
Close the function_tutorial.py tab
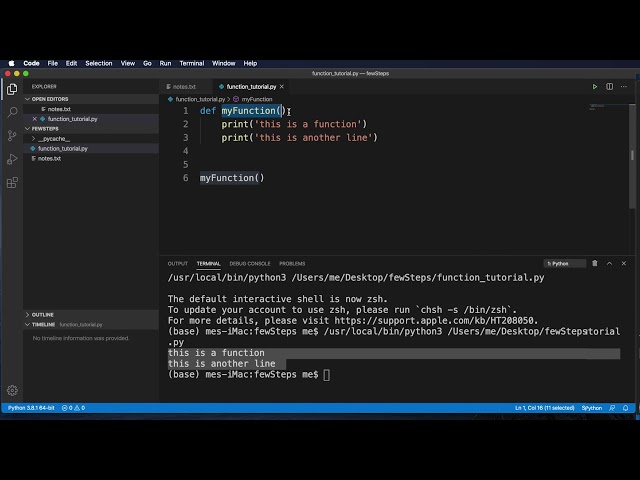coord(282,87)
